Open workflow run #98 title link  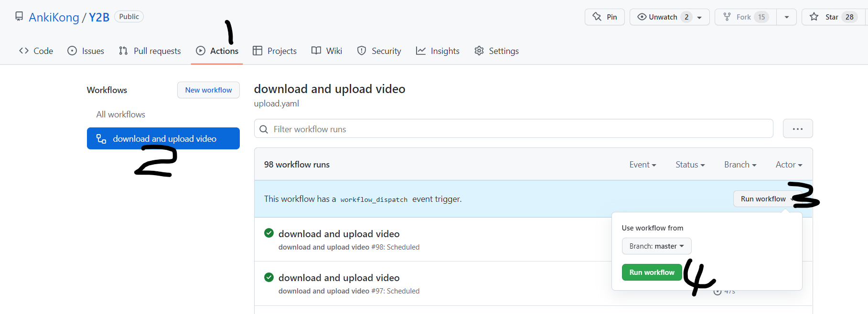tap(339, 234)
